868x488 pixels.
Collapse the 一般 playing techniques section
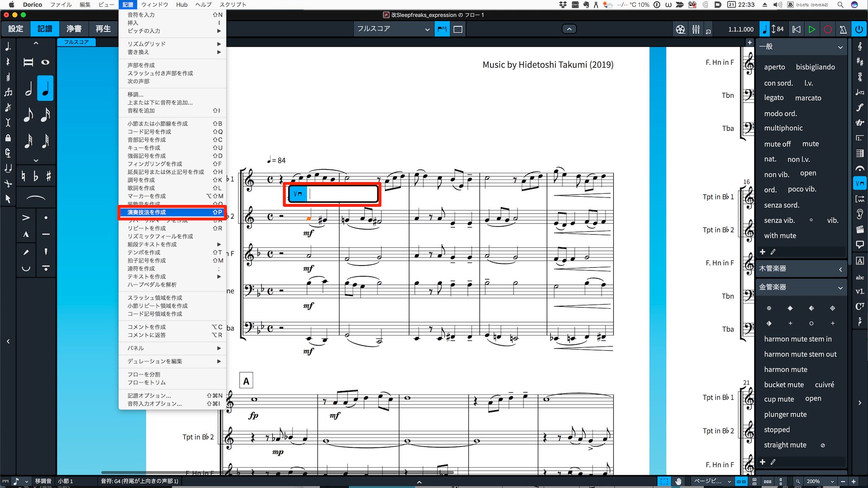(840, 47)
